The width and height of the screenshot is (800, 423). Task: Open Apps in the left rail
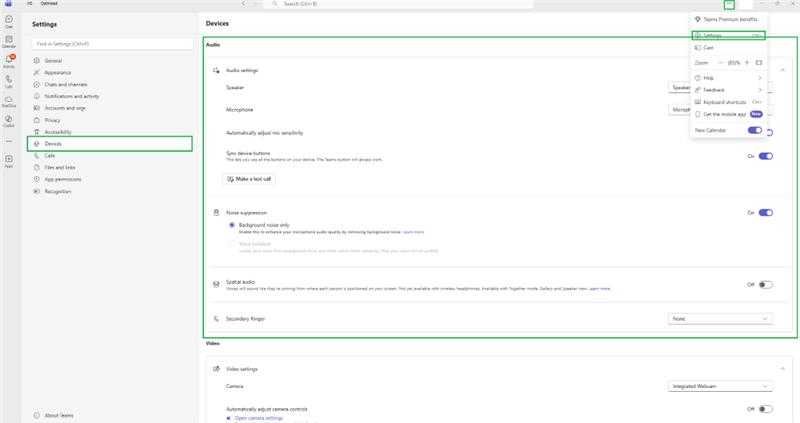coord(9,161)
